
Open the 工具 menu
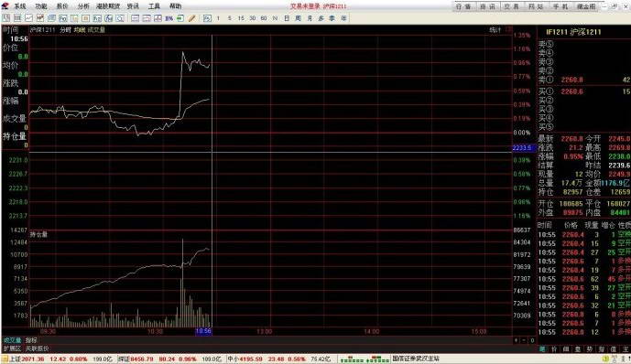coord(154,6)
